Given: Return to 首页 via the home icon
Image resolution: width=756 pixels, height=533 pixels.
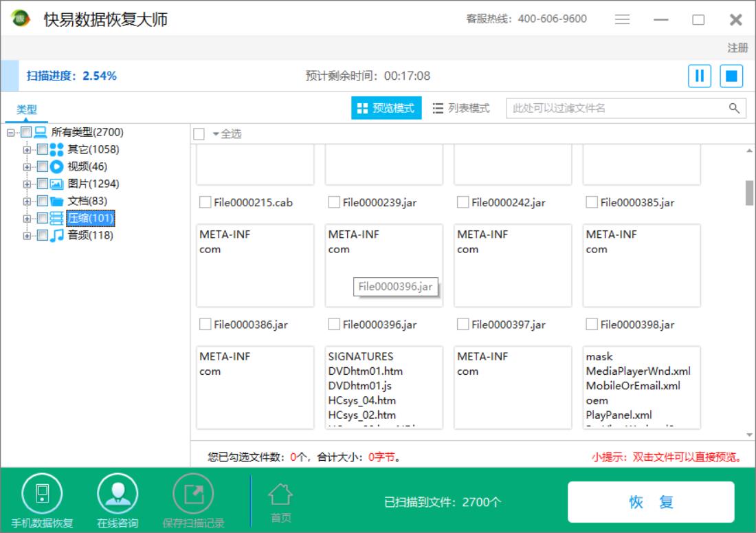Looking at the screenshot, I should pos(280,495).
